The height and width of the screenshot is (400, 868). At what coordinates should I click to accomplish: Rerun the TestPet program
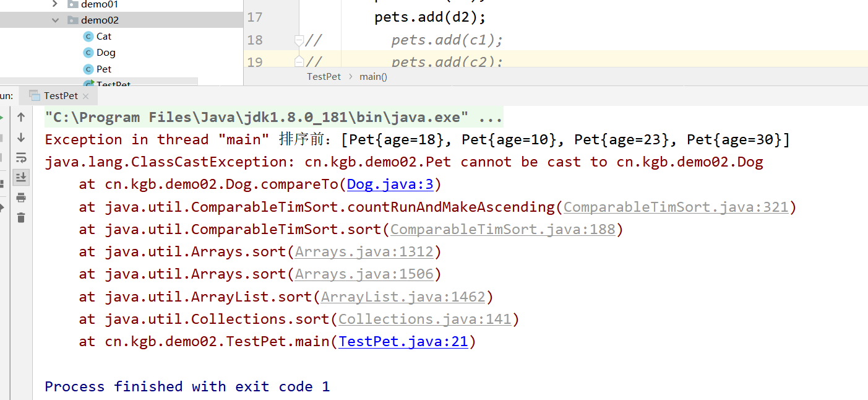pyautogui.click(x=3, y=116)
